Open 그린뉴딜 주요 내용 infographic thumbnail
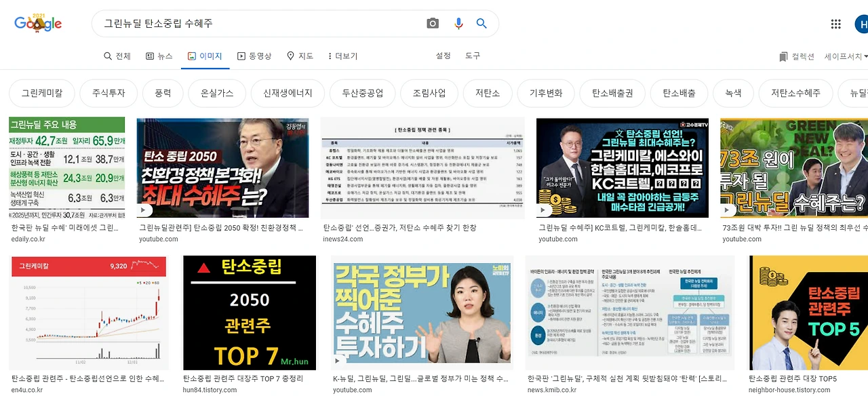Viewport: 868px width, 396px height. tap(66, 167)
